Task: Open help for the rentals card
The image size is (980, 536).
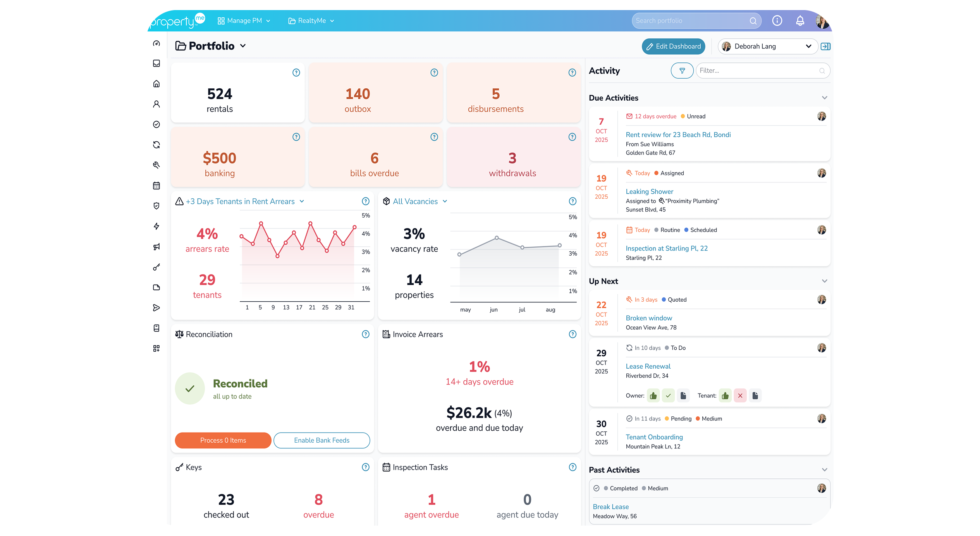Action: point(296,73)
